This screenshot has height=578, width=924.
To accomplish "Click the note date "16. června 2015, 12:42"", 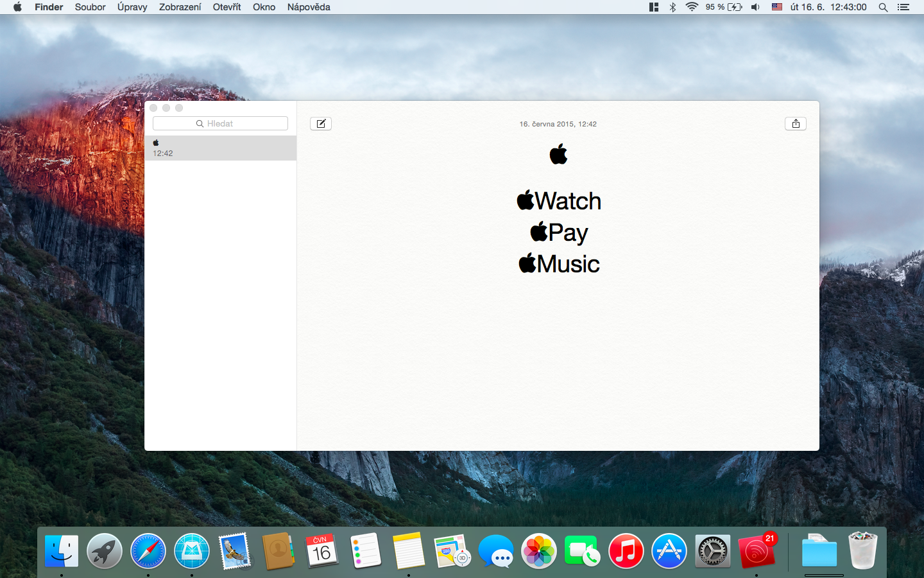I will click(x=558, y=124).
